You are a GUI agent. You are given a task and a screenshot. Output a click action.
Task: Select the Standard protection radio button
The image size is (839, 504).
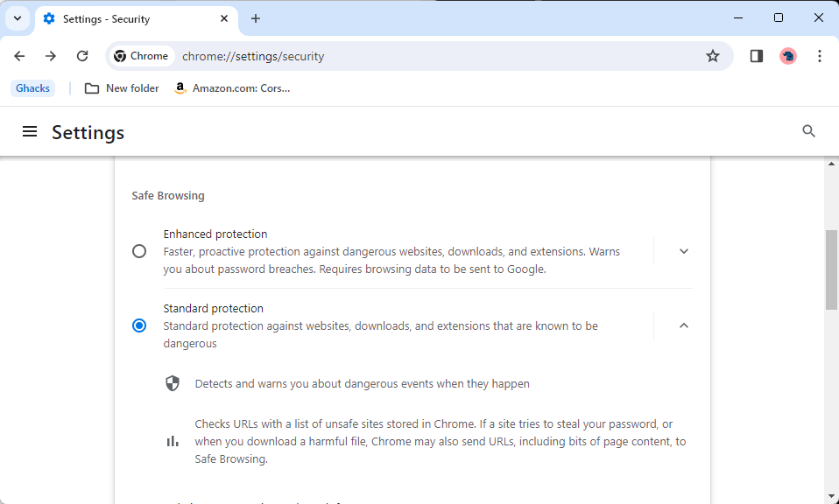click(x=139, y=325)
